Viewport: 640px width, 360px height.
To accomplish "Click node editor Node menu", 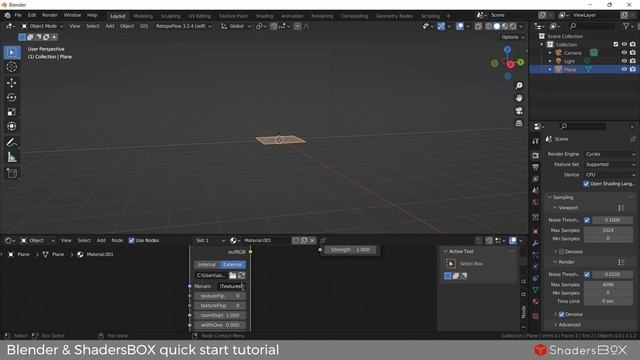I will click(x=117, y=241).
